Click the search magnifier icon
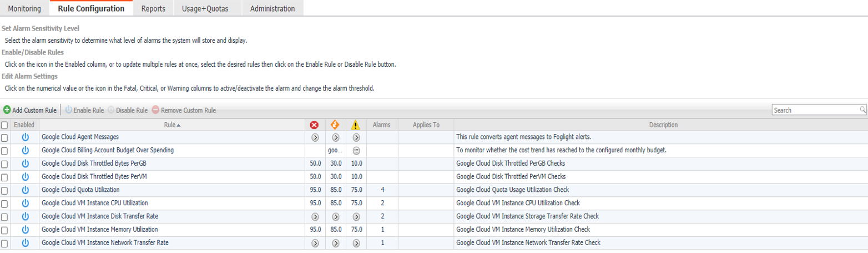 click(863, 110)
